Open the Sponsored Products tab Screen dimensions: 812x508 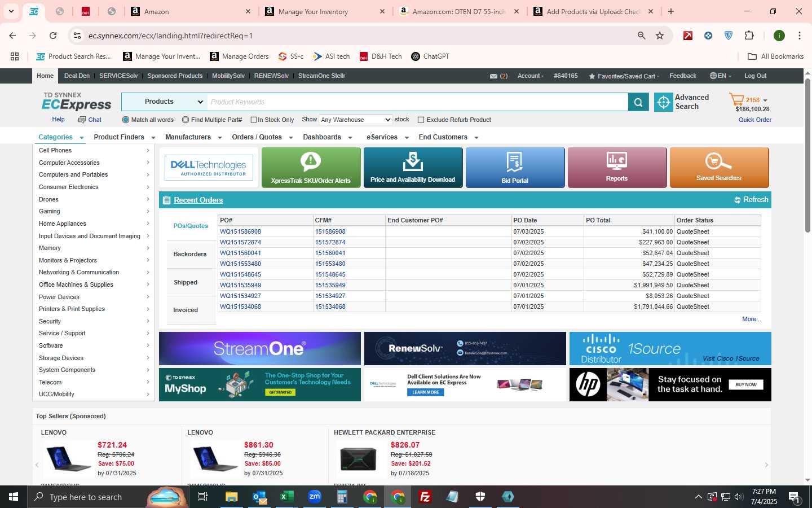click(175, 76)
